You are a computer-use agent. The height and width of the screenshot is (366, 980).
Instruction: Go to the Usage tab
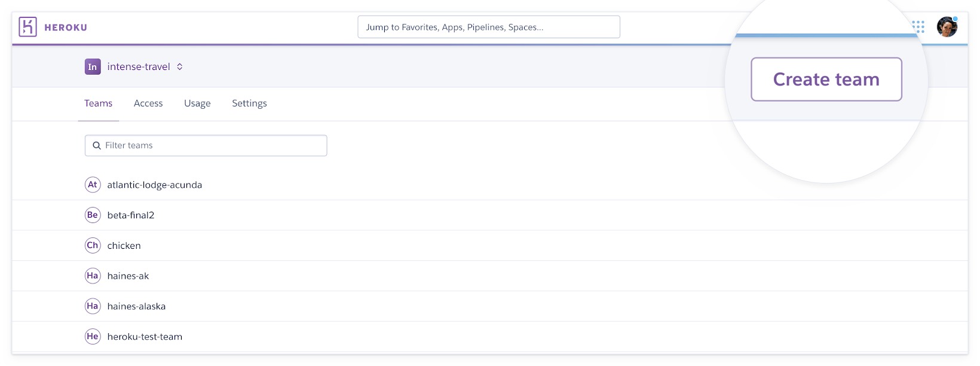(x=197, y=103)
